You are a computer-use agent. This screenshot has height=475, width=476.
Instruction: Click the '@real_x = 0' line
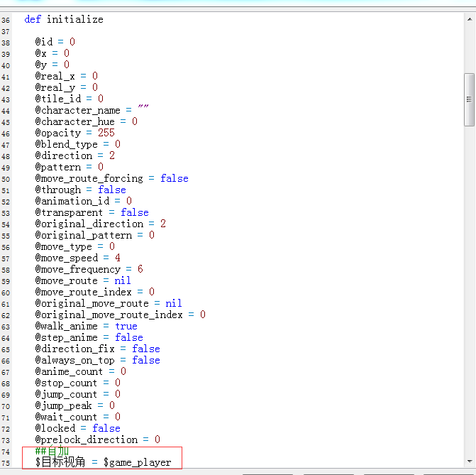coord(67,76)
